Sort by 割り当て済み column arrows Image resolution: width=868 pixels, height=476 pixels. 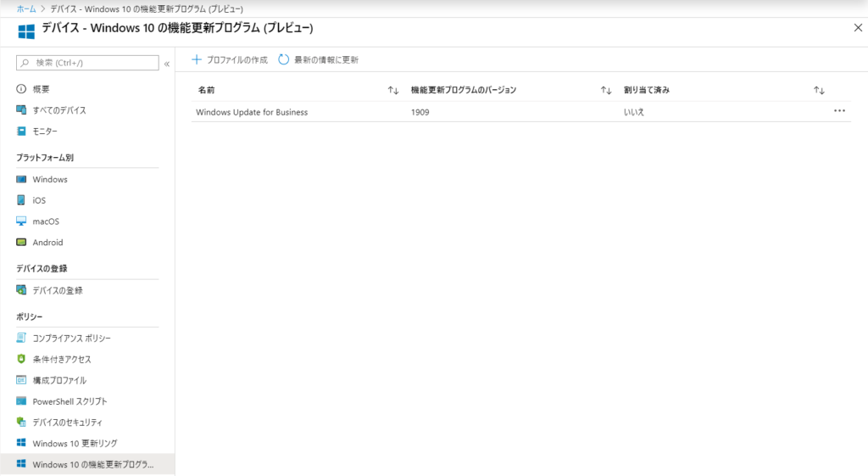(x=820, y=90)
